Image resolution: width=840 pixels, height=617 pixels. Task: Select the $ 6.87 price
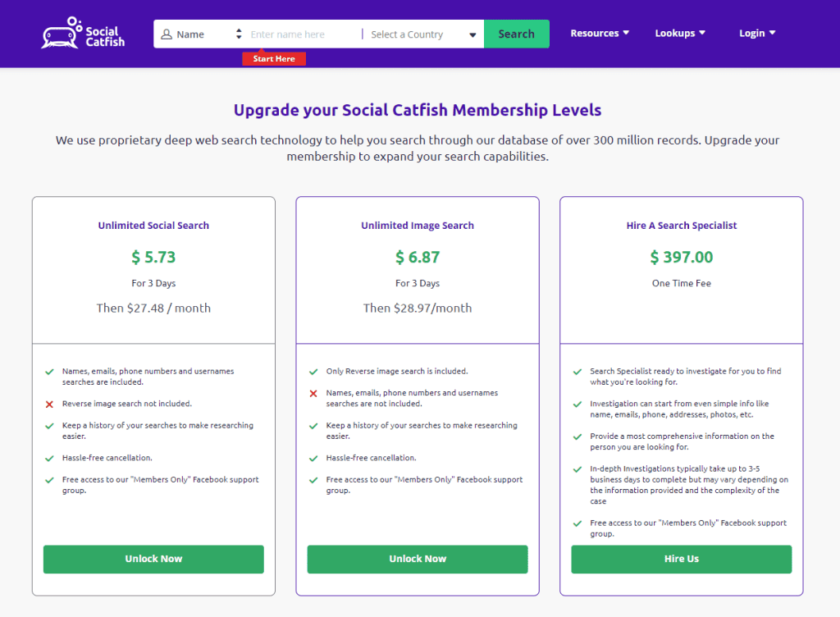[418, 257]
